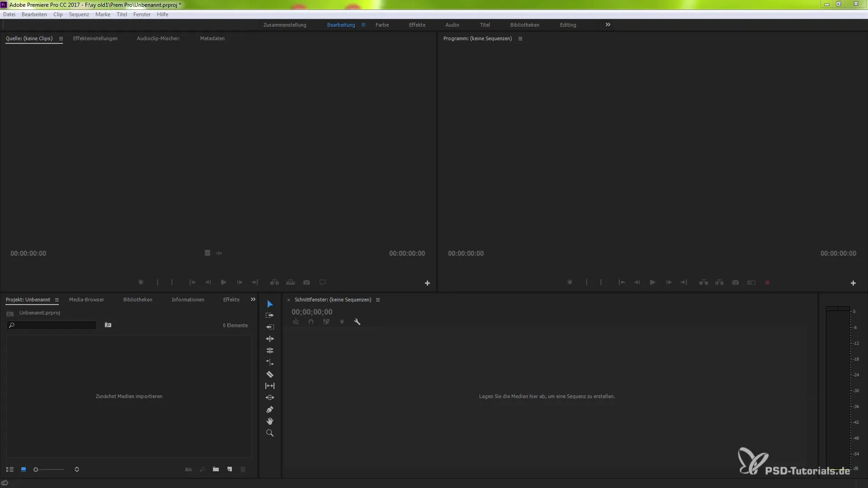Open Fenster menu
868x488 pixels.
(142, 14)
